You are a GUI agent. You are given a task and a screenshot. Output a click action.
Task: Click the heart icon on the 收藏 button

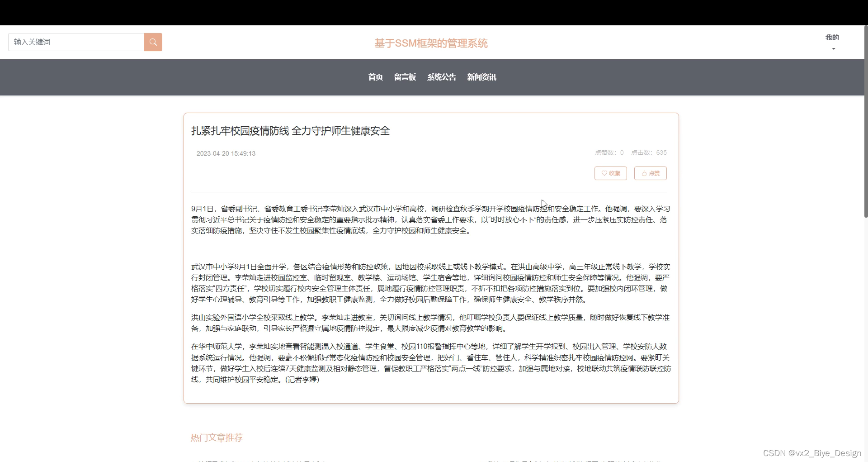point(604,173)
